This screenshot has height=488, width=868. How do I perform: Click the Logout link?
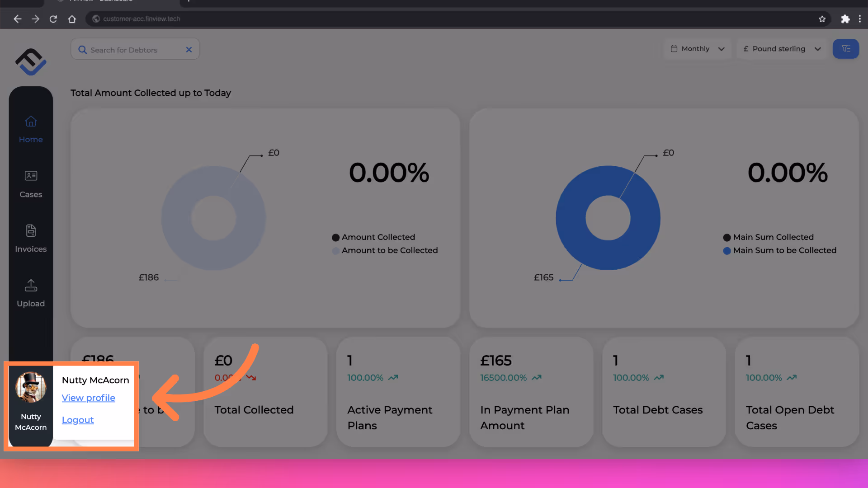78,420
